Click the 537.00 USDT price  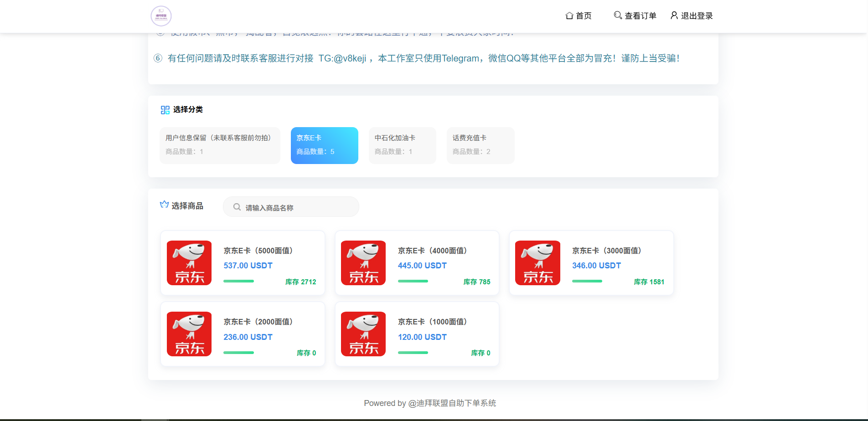pos(248,266)
